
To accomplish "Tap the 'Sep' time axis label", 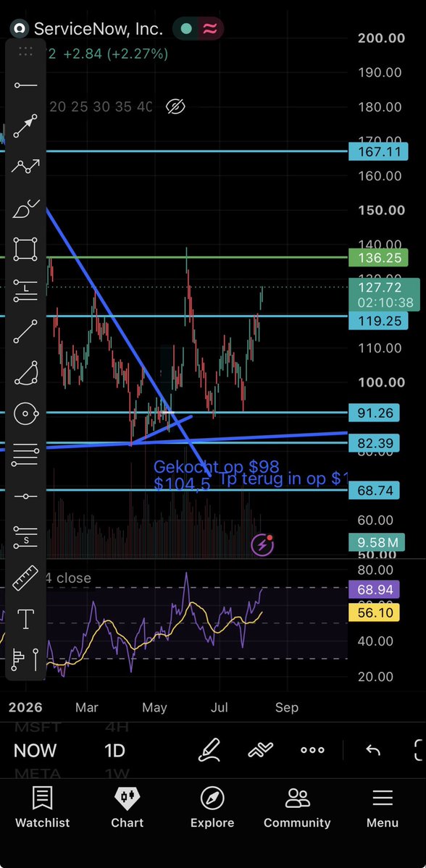I will click(x=287, y=707).
